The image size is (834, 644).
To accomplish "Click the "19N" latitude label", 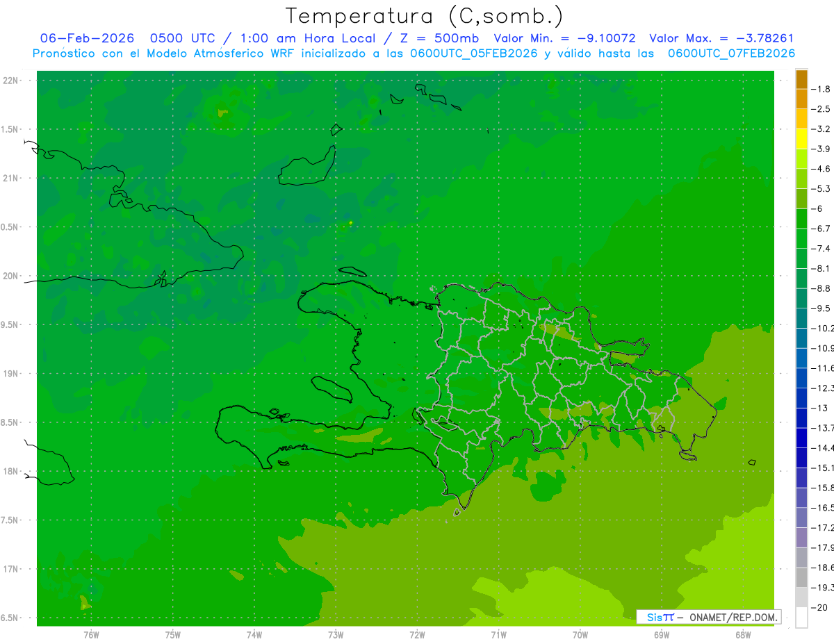I will [x=11, y=374].
